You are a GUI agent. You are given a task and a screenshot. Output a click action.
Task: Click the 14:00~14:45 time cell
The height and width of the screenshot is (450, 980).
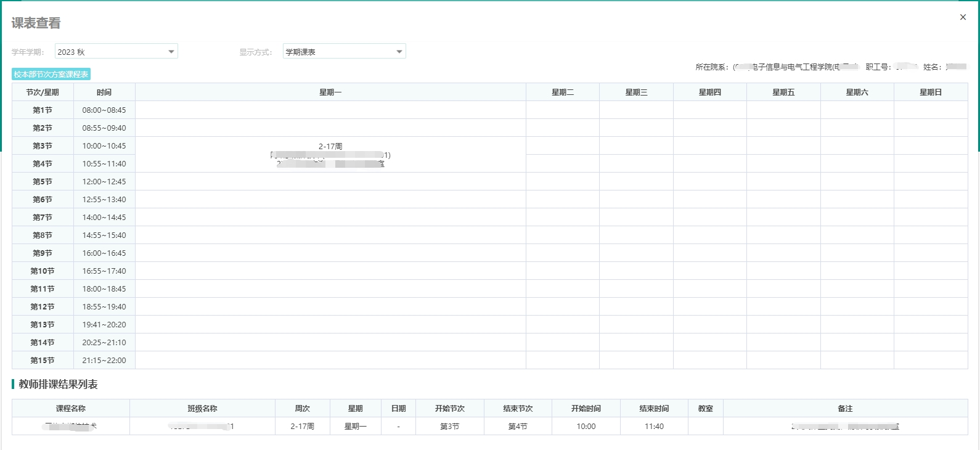(104, 217)
